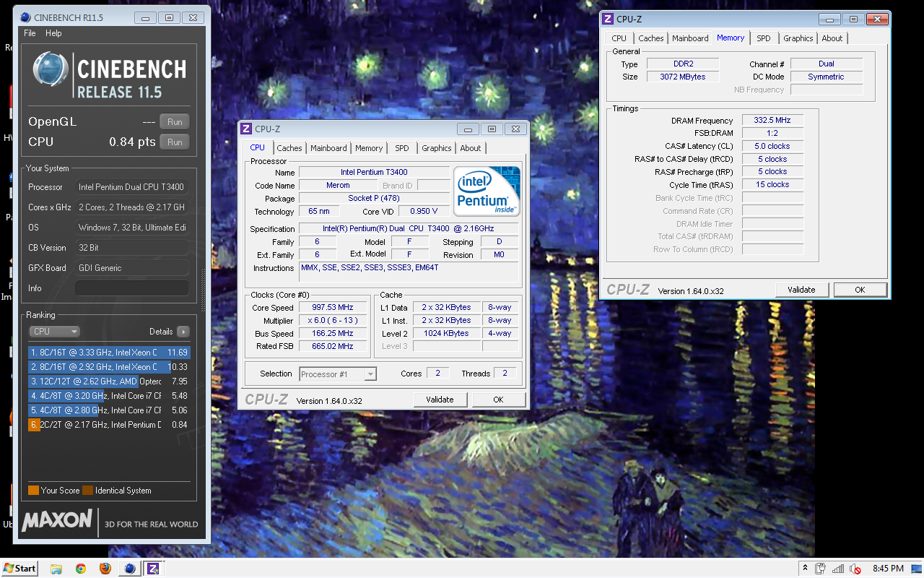Click the CAS# Latency value 5.0 clocks
This screenshot has width=924, height=578.
pyautogui.click(x=772, y=146)
